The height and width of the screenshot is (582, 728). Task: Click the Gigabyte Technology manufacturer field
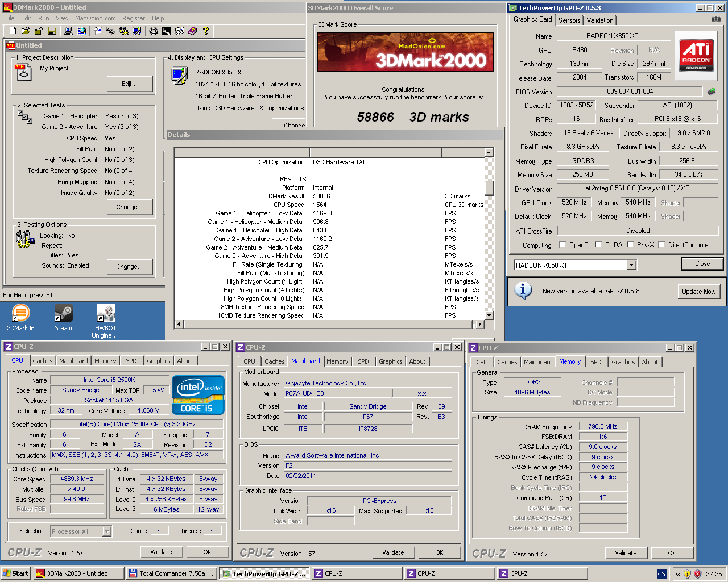point(368,383)
